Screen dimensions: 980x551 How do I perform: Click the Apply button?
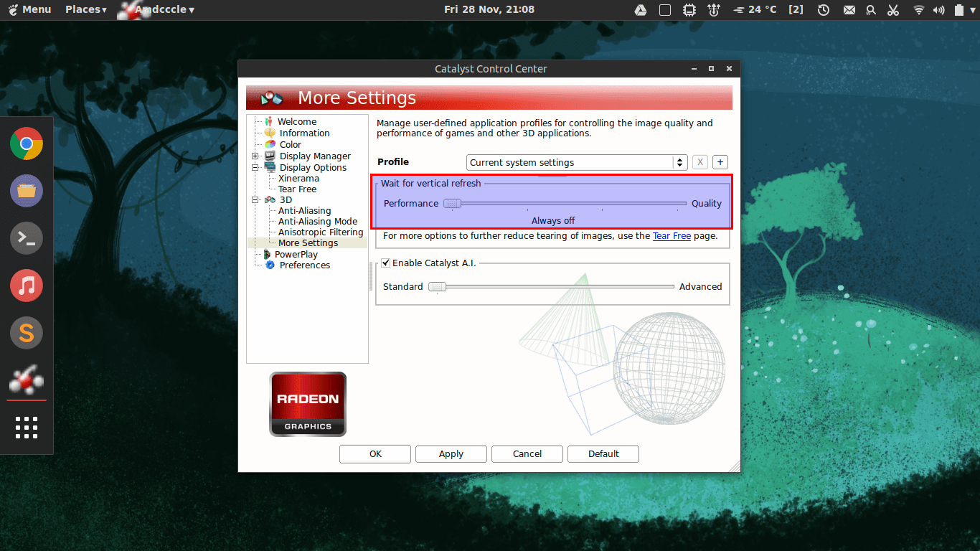(x=451, y=453)
